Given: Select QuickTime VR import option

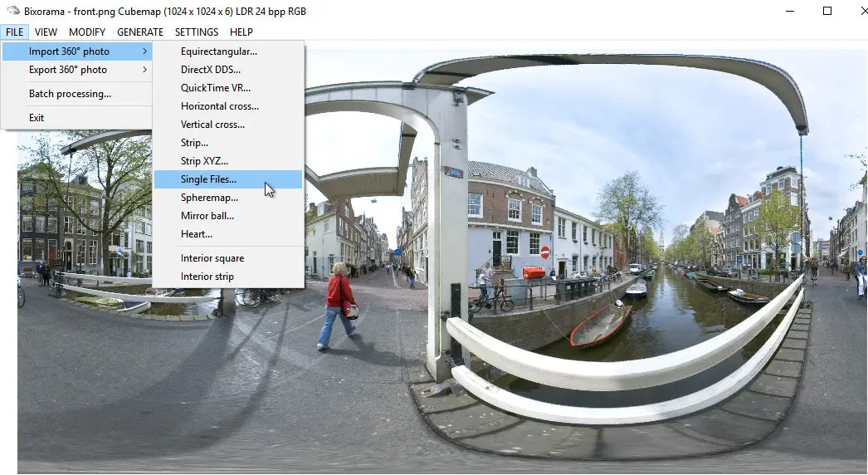Looking at the screenshot, I should tap(228, 88).
